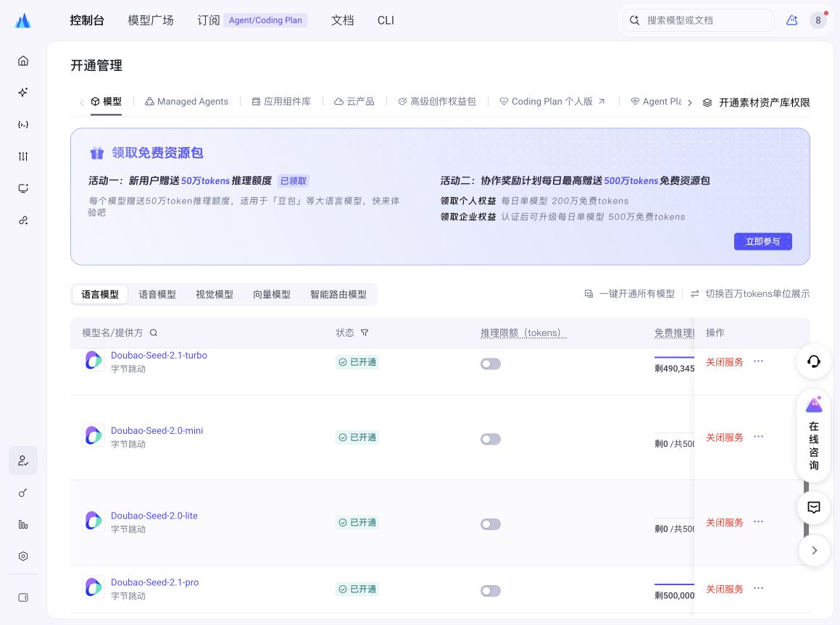Open the sliders tuning sidebar icon
Image resolution: width=840 pixels, height=625 pixels.
point(23,156)
